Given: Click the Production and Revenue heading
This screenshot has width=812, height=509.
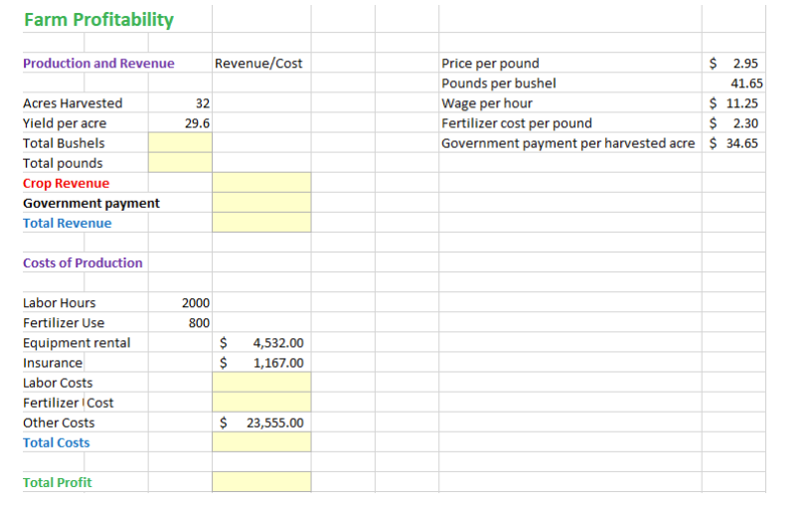Looking at the screenshot, I should [98, 64].
